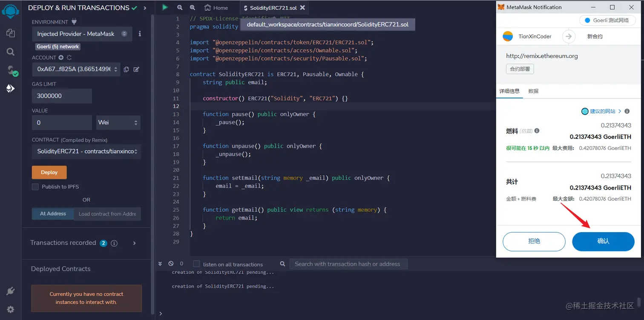Clear the terminal console icon

coord(171,264)
